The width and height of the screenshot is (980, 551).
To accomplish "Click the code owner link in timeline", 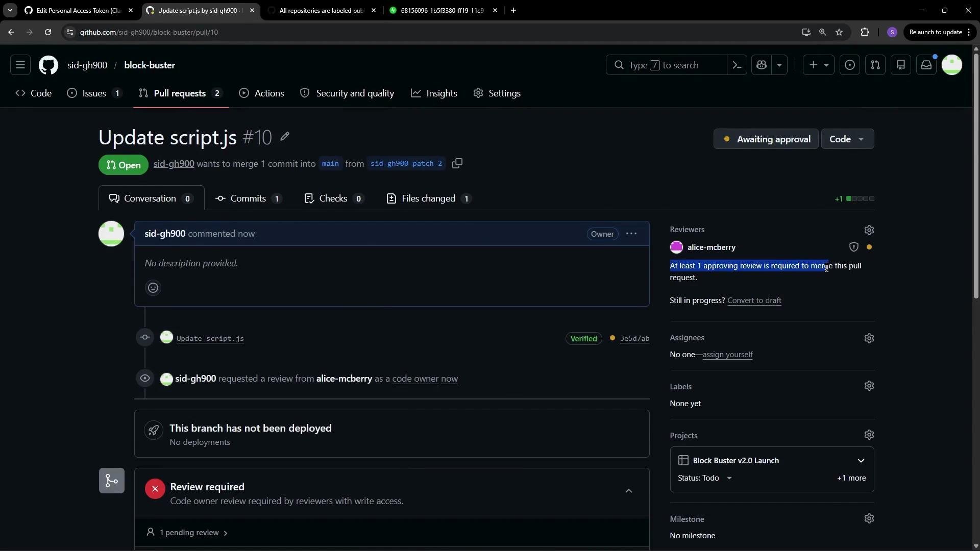I will (415, 379).
